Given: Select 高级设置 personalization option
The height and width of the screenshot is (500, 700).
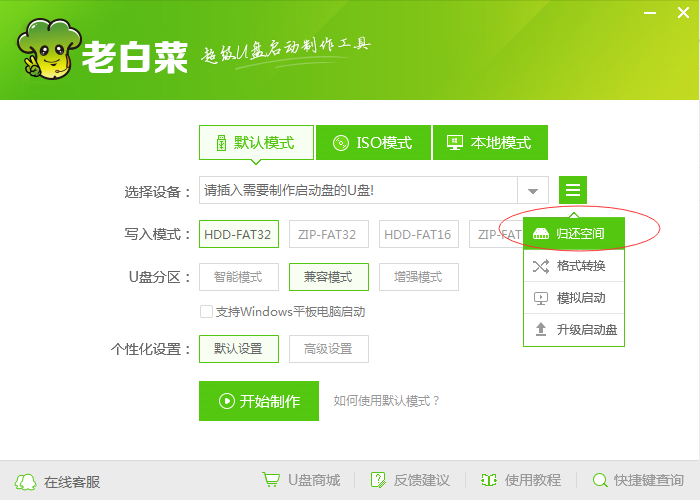Looking at the screenshot, I should click(329, 349).
